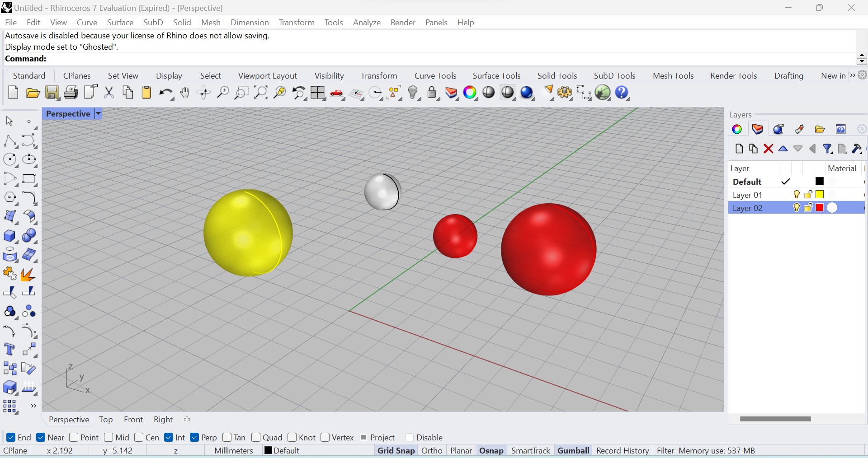Screen dimensions: 868x458
Task: Click Default layer black color swatch
Action: (x=820, y=182)
